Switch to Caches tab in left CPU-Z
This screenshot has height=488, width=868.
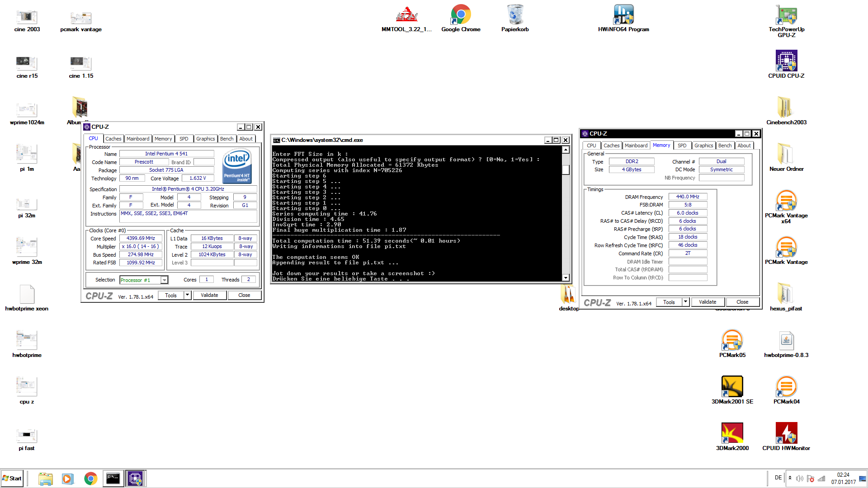[x=113, y=139]
